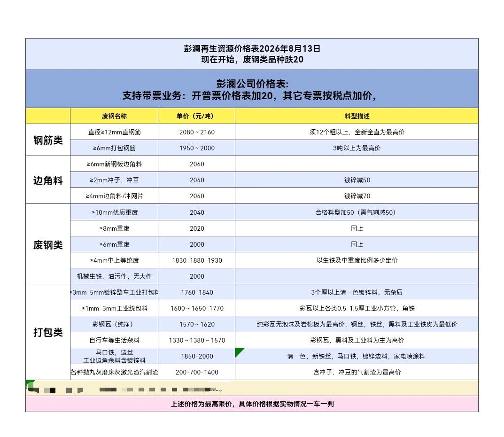Select the 边角料 category cell
The width and height of the screenshot is (504, 437).
pos(48,180)
